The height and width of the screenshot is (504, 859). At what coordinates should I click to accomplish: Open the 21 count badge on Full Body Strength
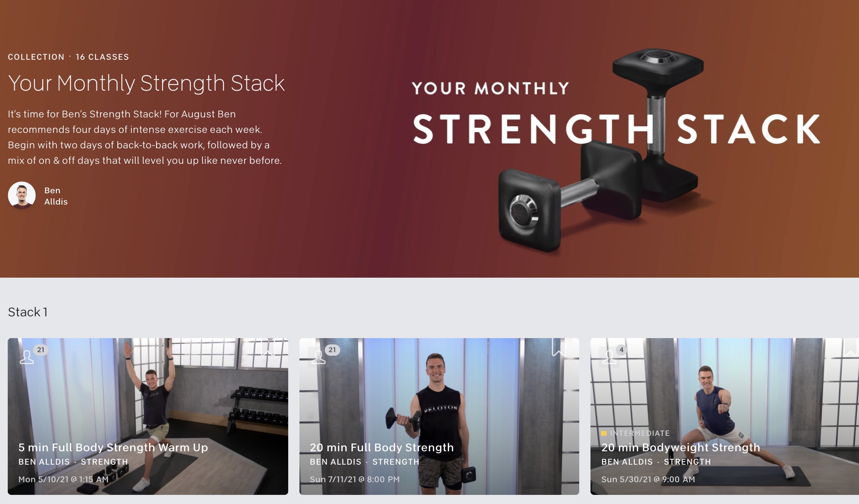tap(332, 350)
